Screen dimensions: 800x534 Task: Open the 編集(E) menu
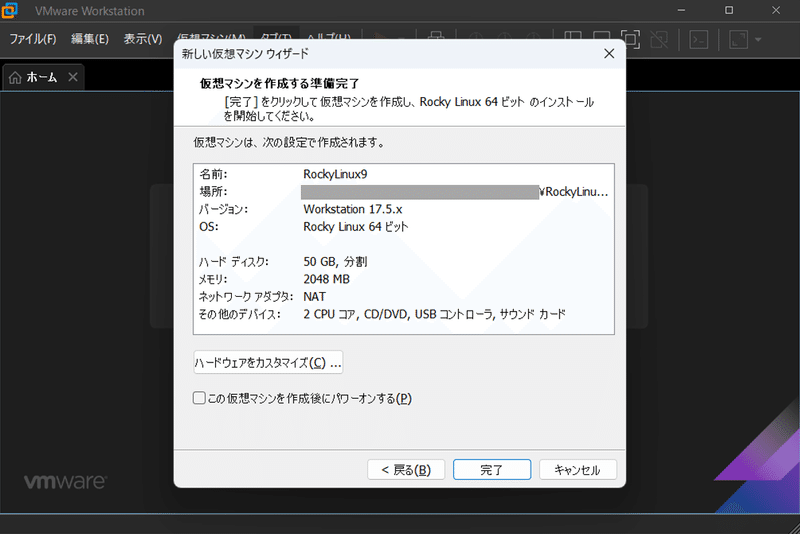pyautogui.click(x=90, y=39)
